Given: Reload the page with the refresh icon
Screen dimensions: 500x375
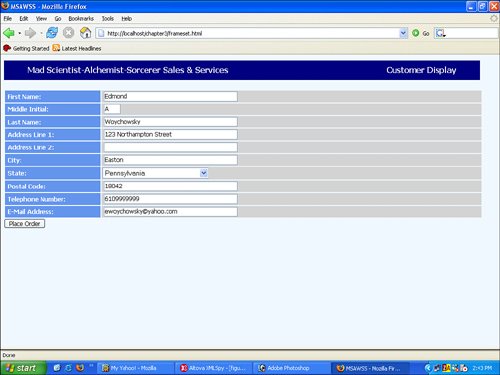Looking at the screenshot, I should [x=52, y=33].
